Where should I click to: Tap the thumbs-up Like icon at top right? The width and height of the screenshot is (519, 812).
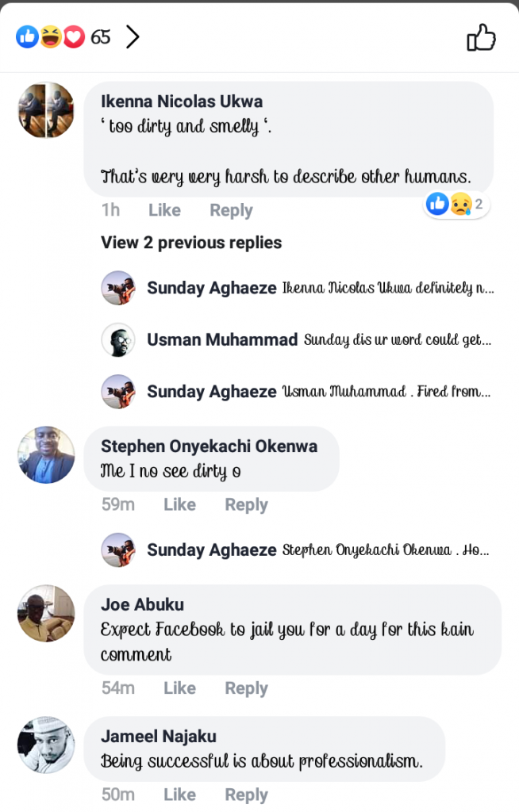point(481,37)
